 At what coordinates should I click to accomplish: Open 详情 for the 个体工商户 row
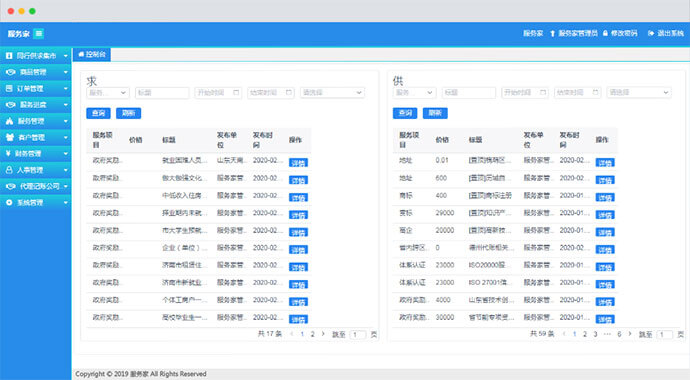click(298, 302)
